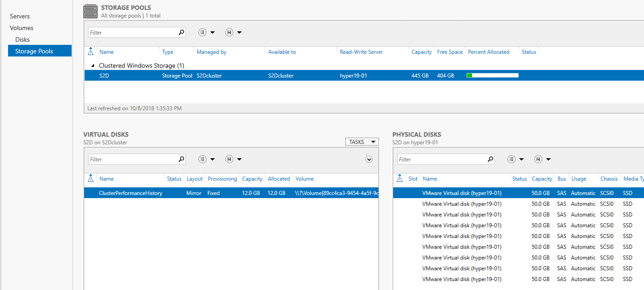The width and height of the screenshot is (644, 290).
Task: Sort virtual disks by Name column
Action: (x=107, y=179)
